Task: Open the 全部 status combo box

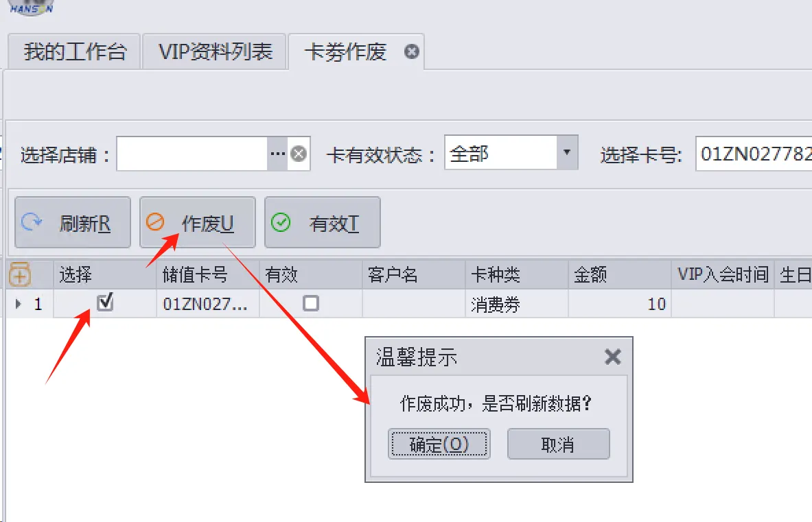Action: [511, 152]
